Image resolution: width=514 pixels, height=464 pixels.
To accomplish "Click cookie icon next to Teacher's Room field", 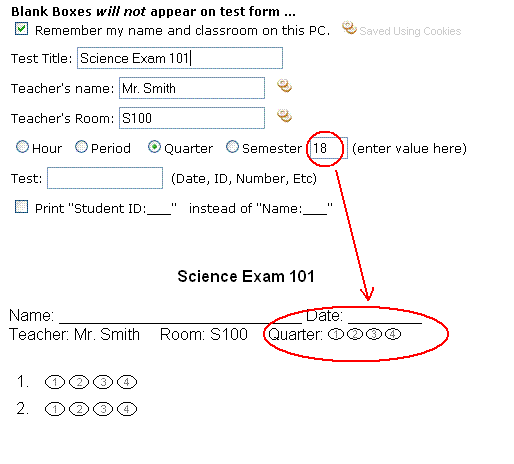I will coord(284,116).
